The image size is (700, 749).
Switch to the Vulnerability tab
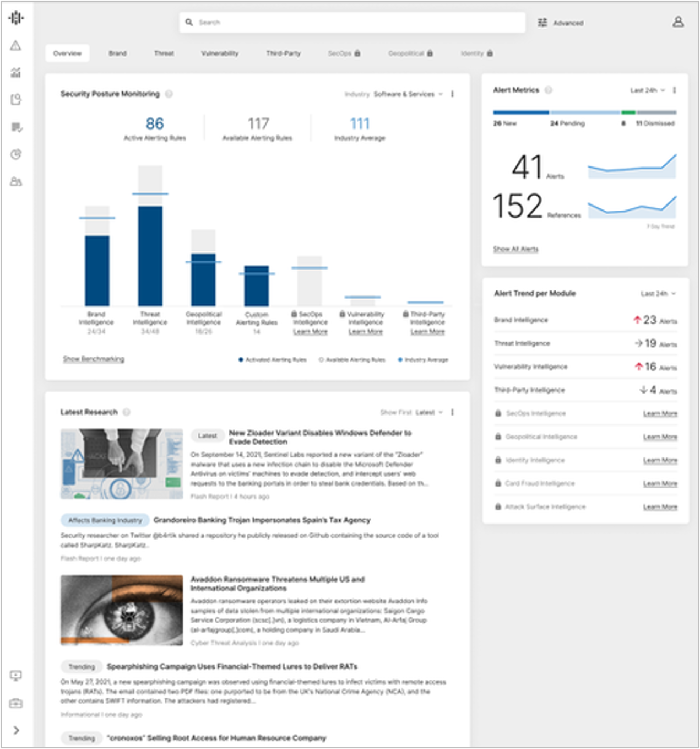coord(220,53)
